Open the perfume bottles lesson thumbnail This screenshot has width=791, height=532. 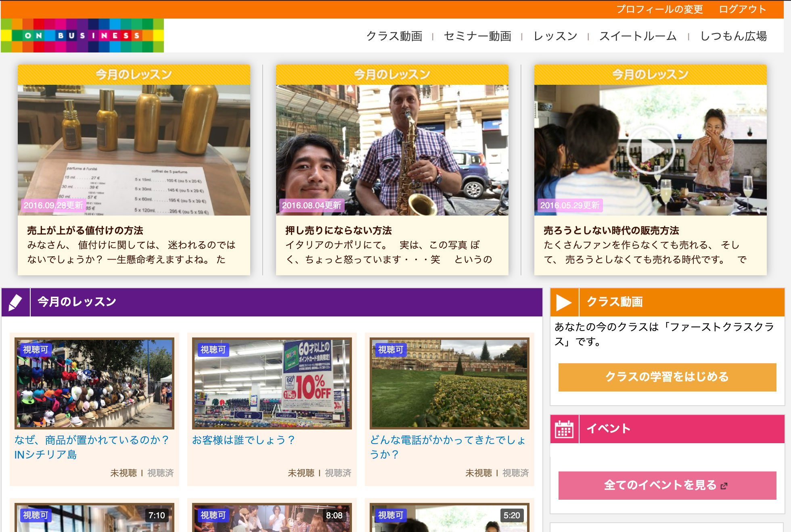tap(134, 150)
